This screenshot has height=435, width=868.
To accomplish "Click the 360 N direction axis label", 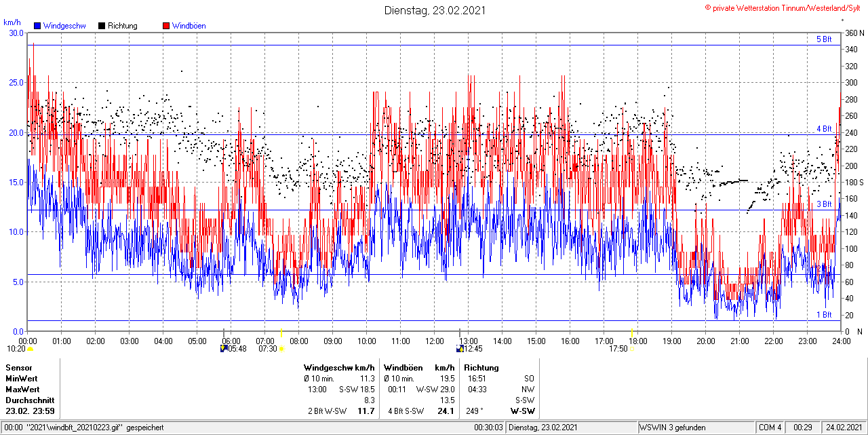I will [x=854, y=33].
